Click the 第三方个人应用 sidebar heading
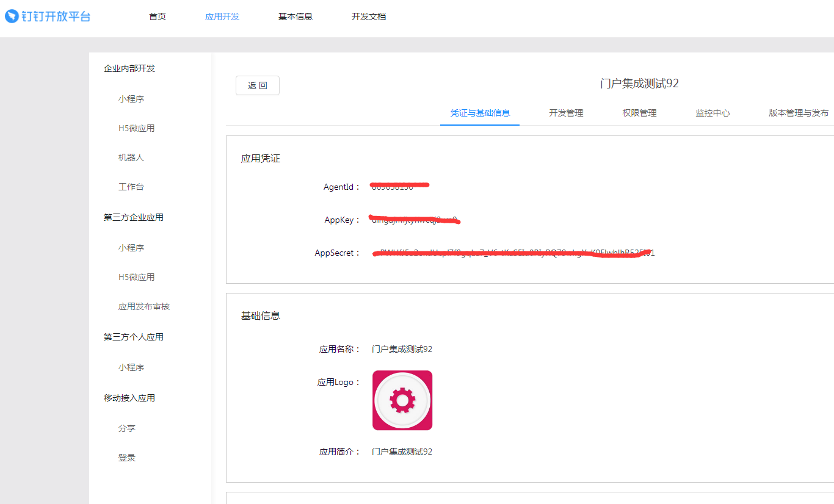The width and height of the screenshot is (834, 504). pos(134,337)
